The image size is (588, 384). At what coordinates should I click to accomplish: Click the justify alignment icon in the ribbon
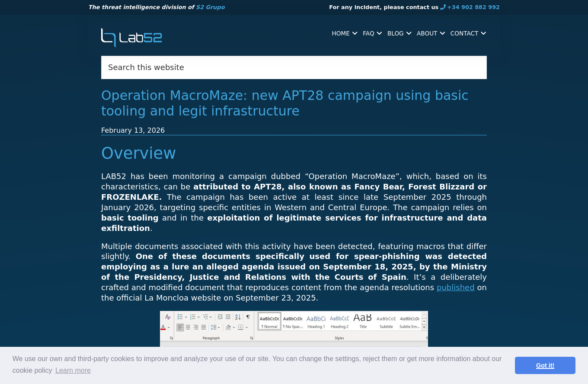coord(204,327)
